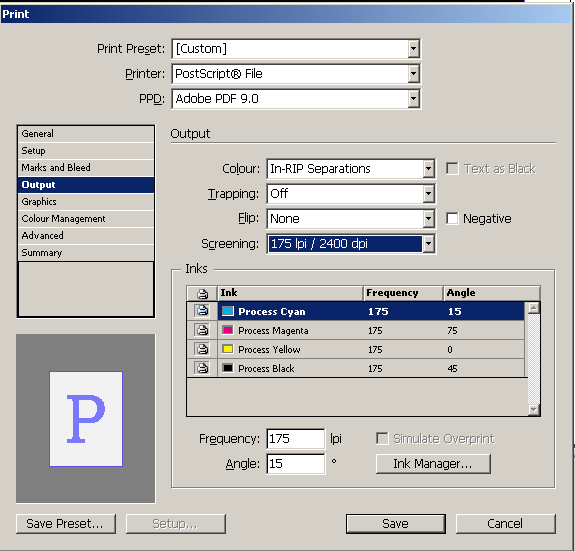Click Process Magenta angle value 75
This screenshot has width=575, height=551.
[452, 330]
